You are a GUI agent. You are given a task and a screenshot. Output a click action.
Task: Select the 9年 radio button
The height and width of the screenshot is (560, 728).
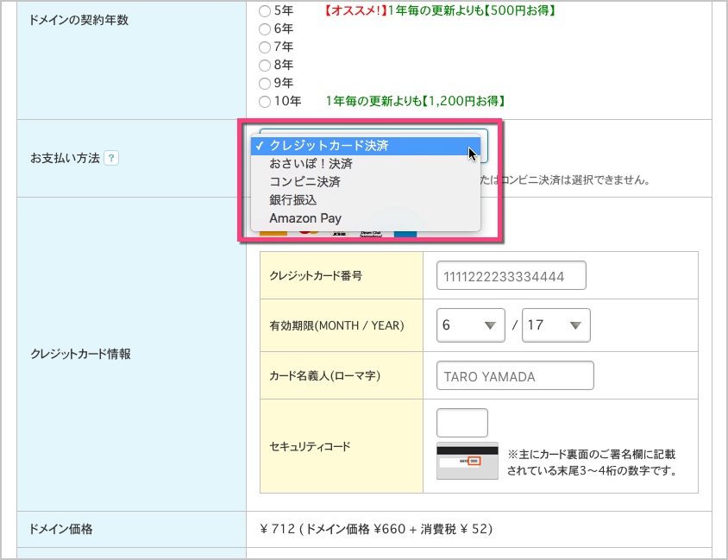(x=265, y=83)
